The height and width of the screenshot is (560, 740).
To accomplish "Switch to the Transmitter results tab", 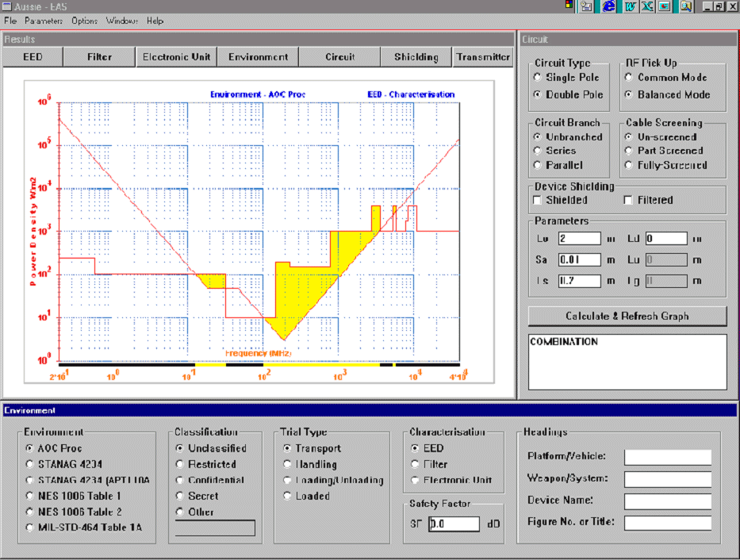I will coord(482,57).
